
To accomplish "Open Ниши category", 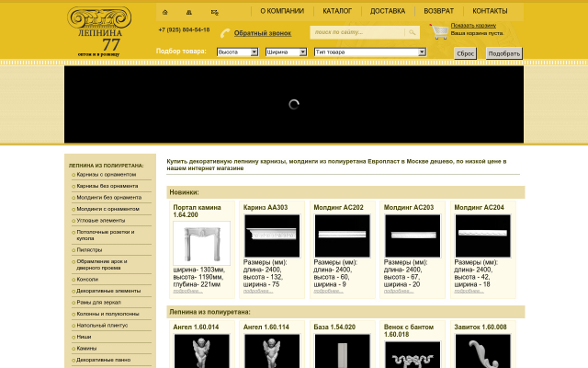I will pos(84,337).
